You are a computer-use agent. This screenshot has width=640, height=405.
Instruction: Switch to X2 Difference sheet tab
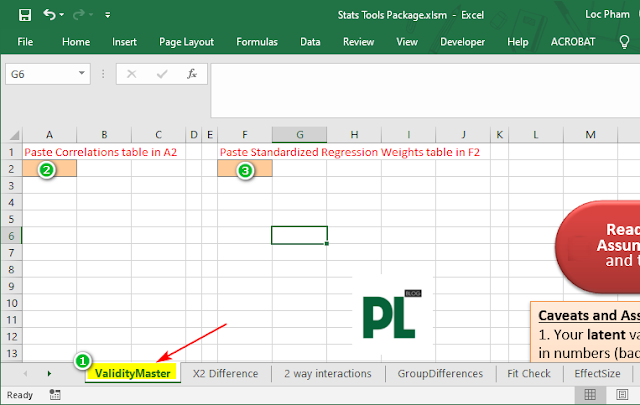[225, 373]
